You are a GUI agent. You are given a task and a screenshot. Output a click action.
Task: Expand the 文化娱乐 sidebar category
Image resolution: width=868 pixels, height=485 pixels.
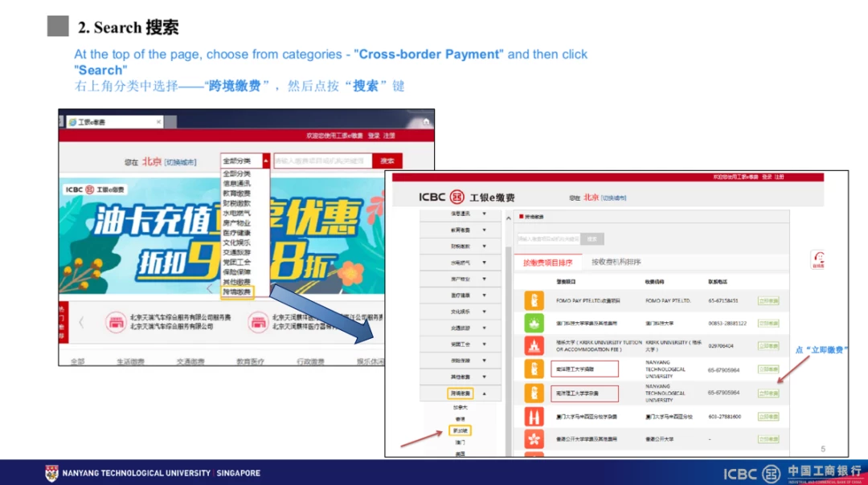tap(485, 312)
